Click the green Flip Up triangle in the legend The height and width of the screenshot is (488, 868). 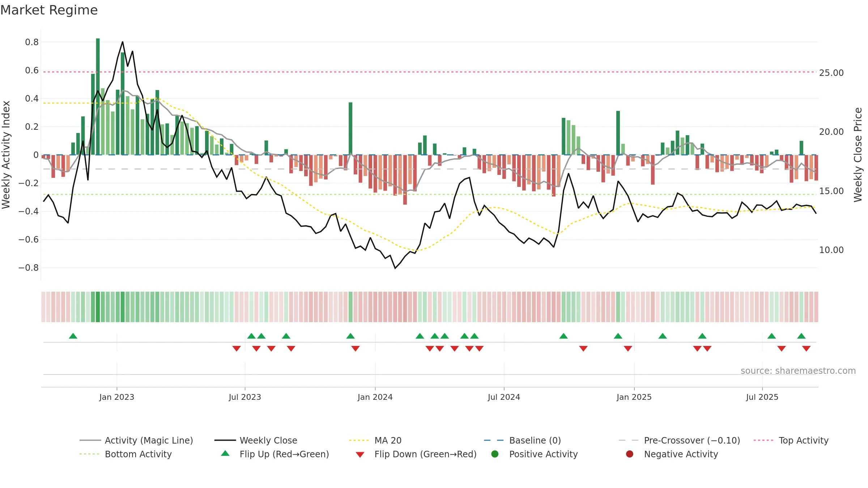(x=225, y=453)
